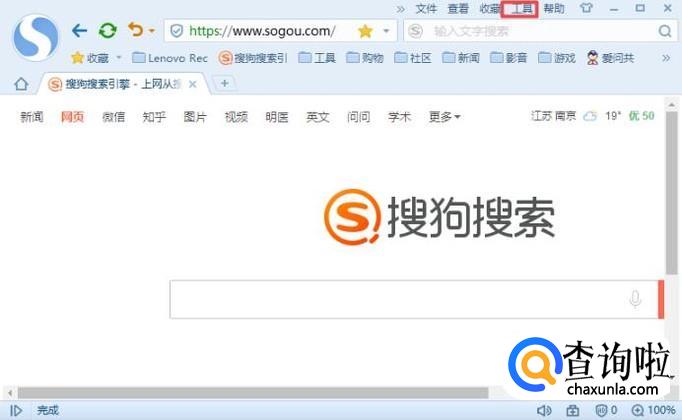682x420 pixels.
Task: Open the undo history dropdown arrow
Action: [x=152, y=31]
